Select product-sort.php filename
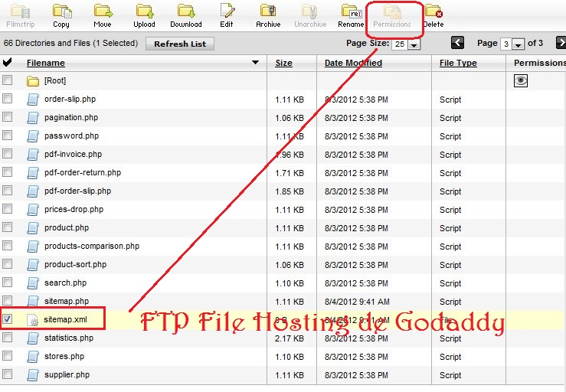Image resolution: width=566 pixels, height=392 pixels. pos(76,265)
